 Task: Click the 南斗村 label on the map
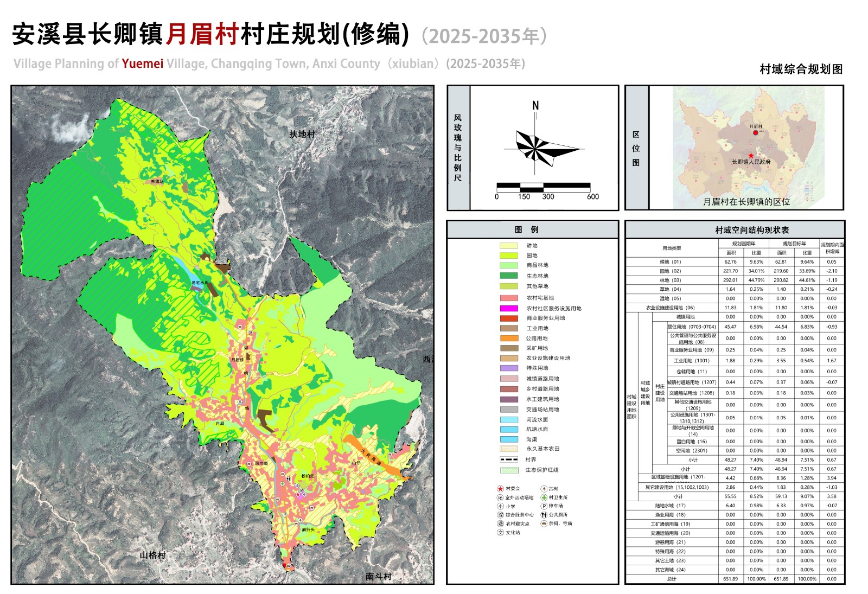pos(378,576)
